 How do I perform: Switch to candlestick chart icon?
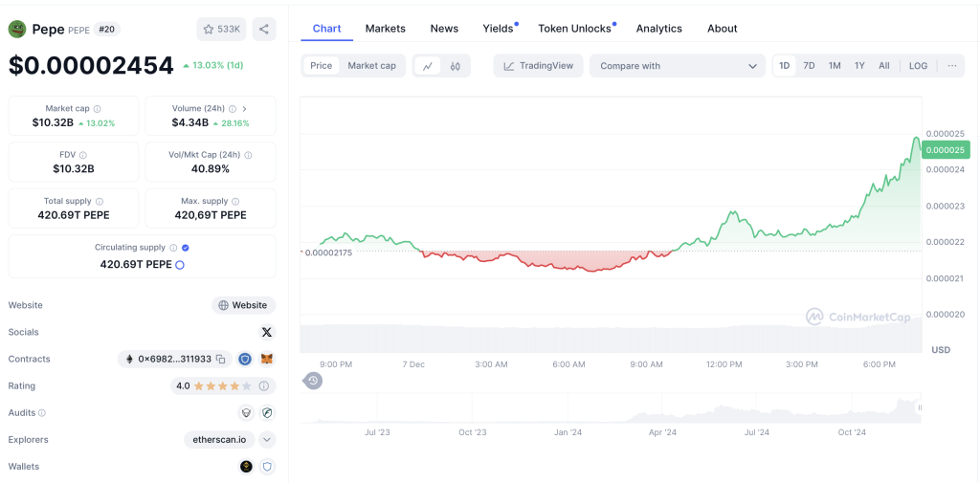tap(455, 66)
